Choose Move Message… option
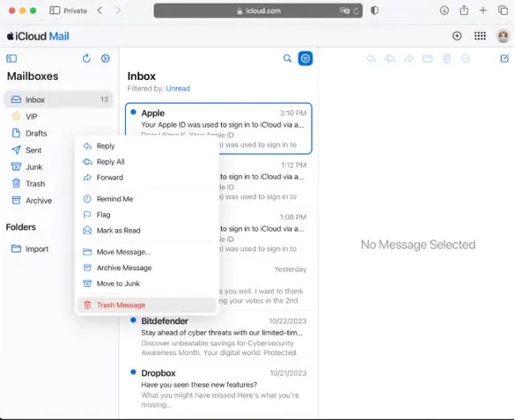Viewport: 515px width, 420px height. [147, 252]
